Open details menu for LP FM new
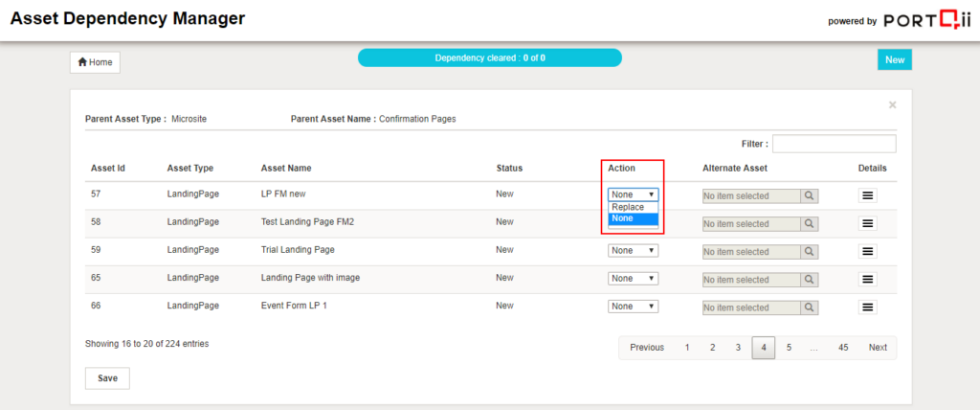This screenshot has height=410, width=980. tap(868, 195)
